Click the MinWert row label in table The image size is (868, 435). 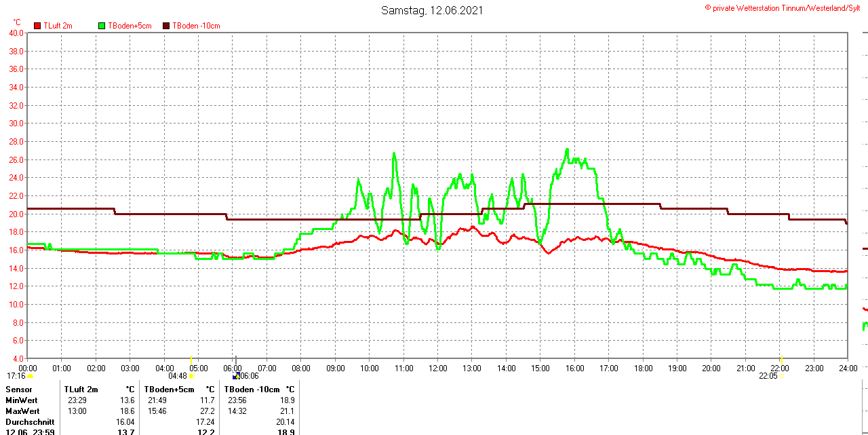click(x=22, y=400)
